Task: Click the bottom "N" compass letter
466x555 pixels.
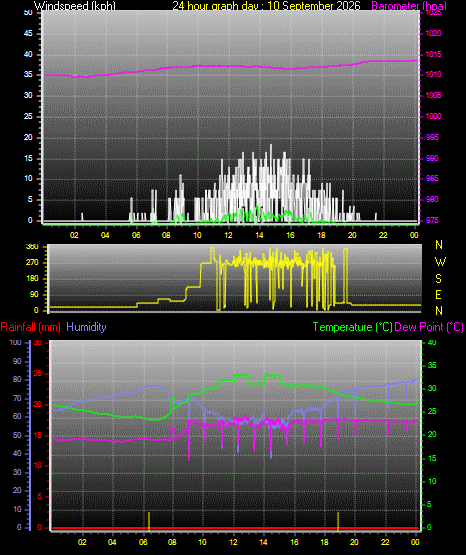Action: tap(439, 310)
